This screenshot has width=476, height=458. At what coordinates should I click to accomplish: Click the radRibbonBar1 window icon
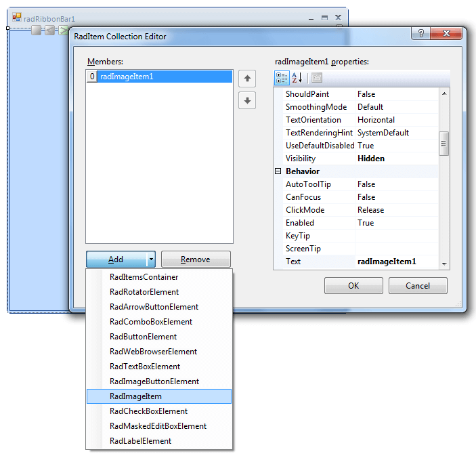pos(17,17)
